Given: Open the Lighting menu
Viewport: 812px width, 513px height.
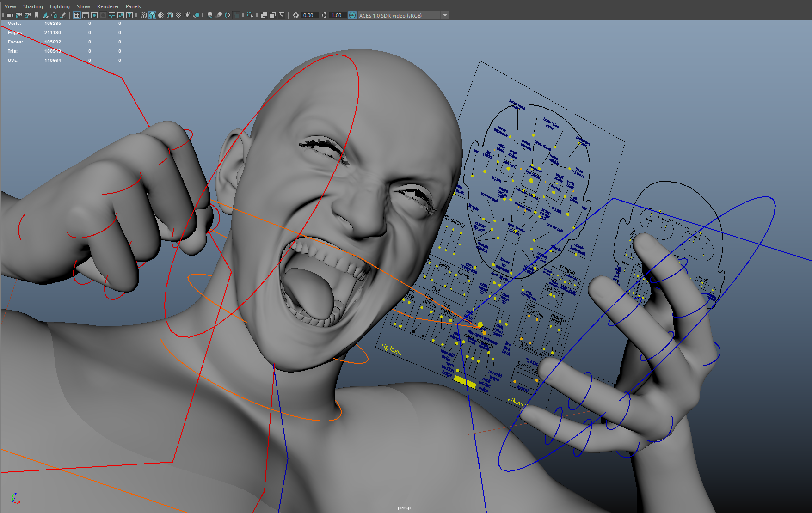Looking at the screenshot, I should [60, 6].
